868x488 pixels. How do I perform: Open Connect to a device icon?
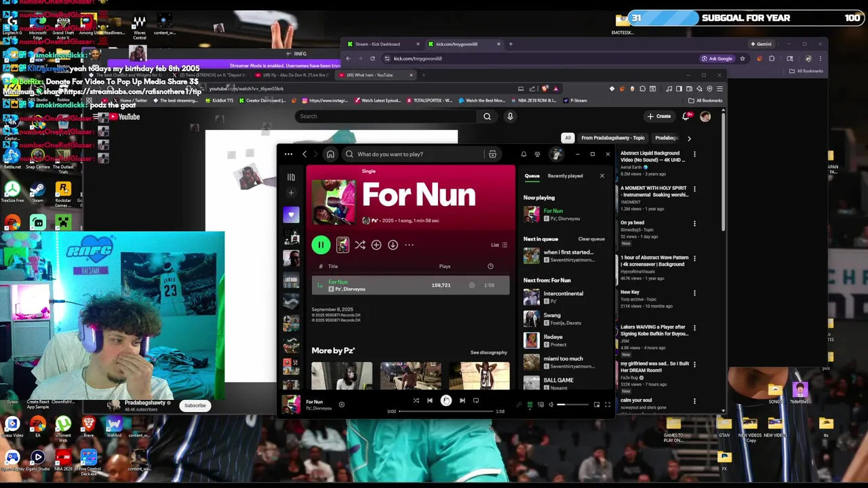coord(540,405)
